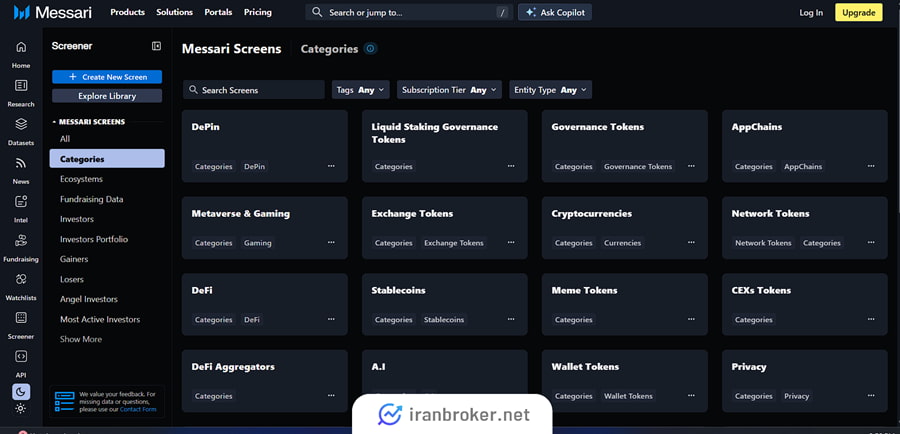Screen dimensions: 900x434
Task: Collapse the MESSARI SCREENS section
Action: 89,122
